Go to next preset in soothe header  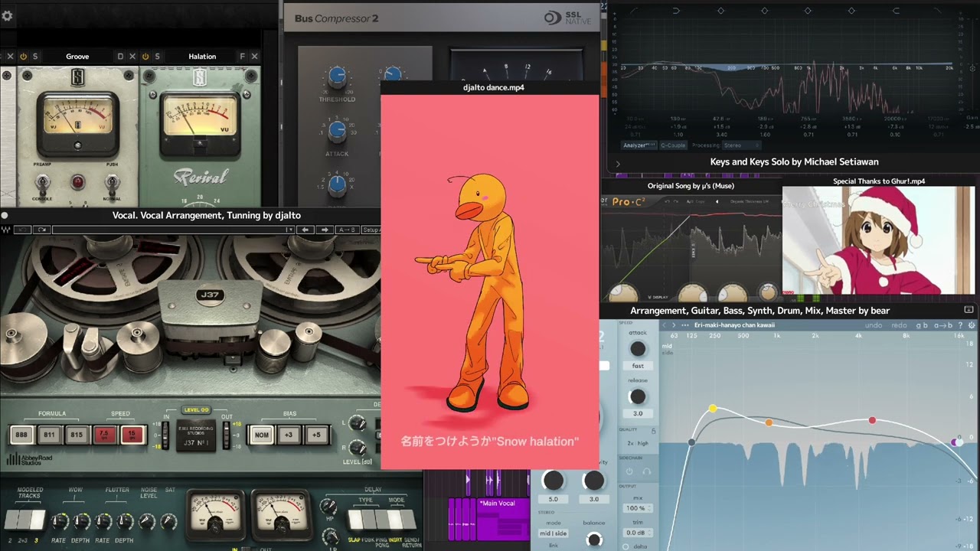(x=673, y=325)
